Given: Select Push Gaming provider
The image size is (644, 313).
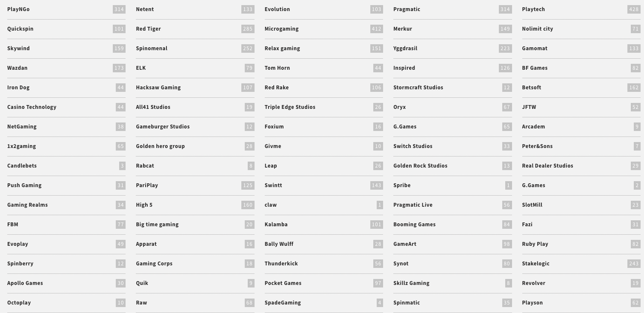Looking at the screenshot, I should tap(66, 185).
